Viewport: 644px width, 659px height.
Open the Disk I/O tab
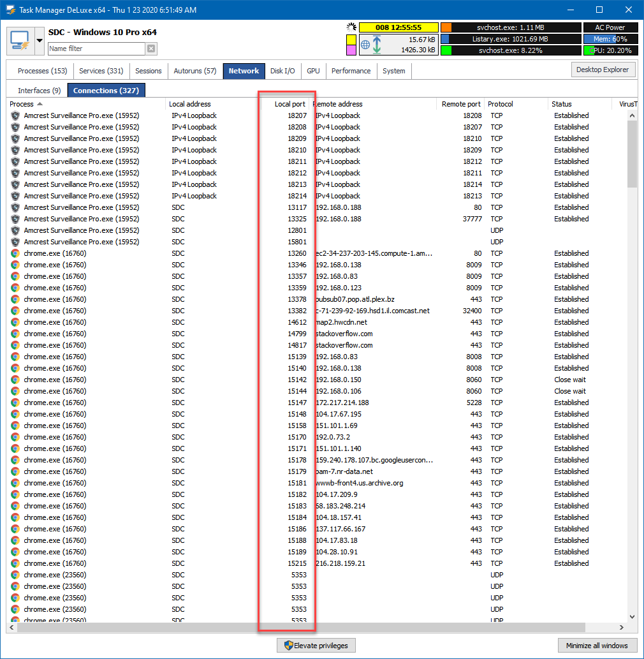282,71
